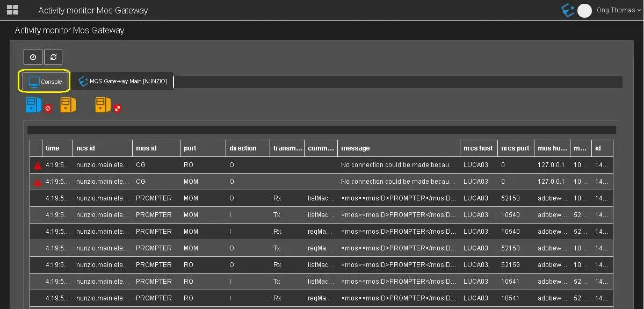The width and height of the screenshot is (644, 309).
Task: Switch to the Console tab
Action: (46, 82)
